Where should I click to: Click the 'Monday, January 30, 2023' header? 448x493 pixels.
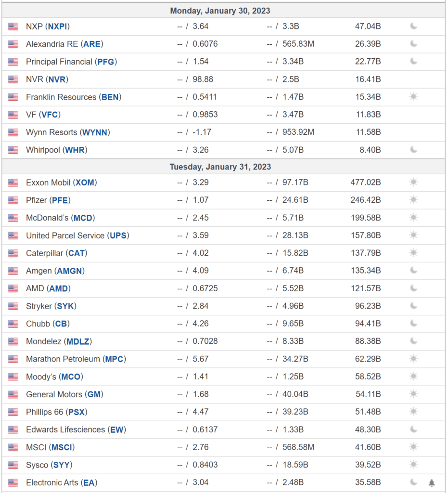[x=220, y=11]
